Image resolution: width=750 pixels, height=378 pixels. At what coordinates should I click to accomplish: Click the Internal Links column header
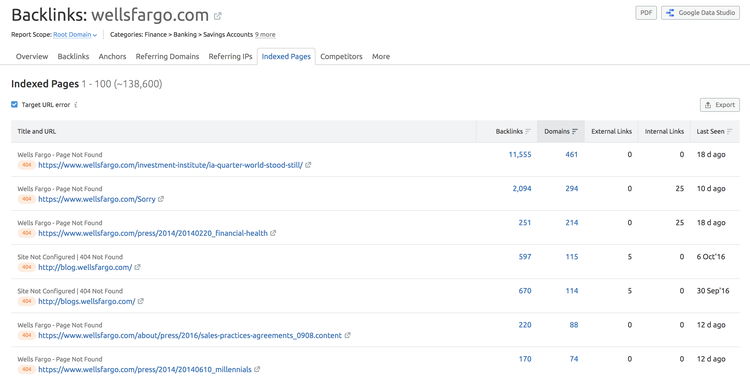664,131
